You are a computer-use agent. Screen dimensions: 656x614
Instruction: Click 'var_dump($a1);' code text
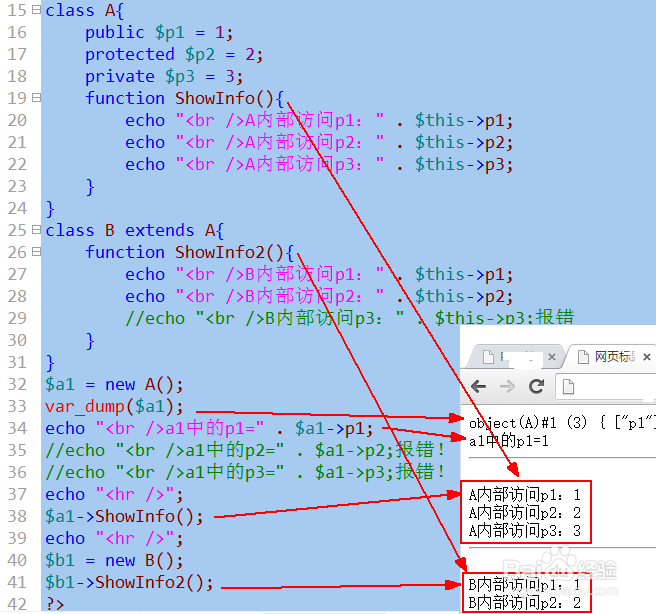(114, 407)
